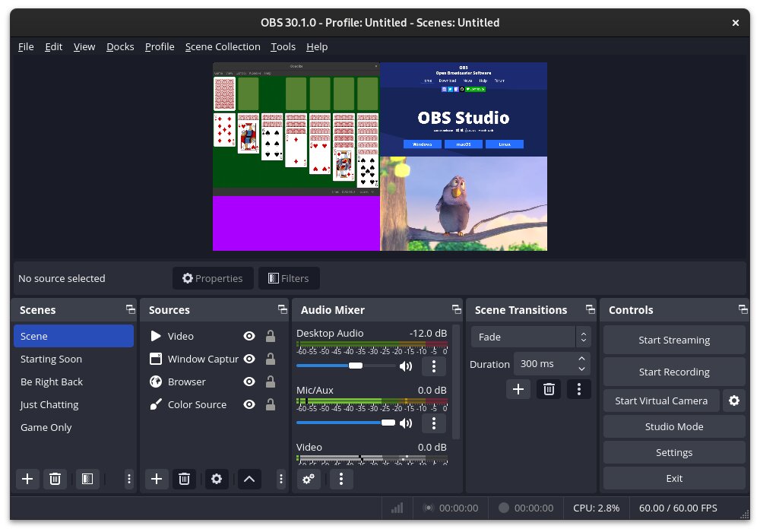Click the Desktop Audio volume slider handle
The width and height of the screenshot is (760, 532).
pyautogui.click(x=356, y=366)
